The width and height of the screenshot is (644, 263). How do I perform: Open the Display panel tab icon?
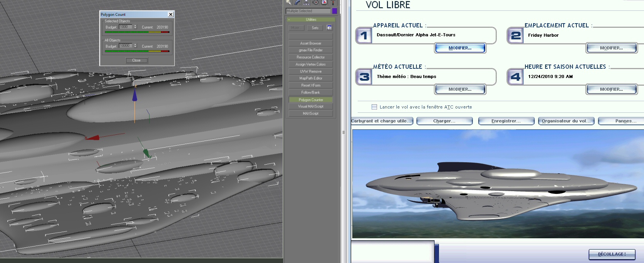pos(324,2)
